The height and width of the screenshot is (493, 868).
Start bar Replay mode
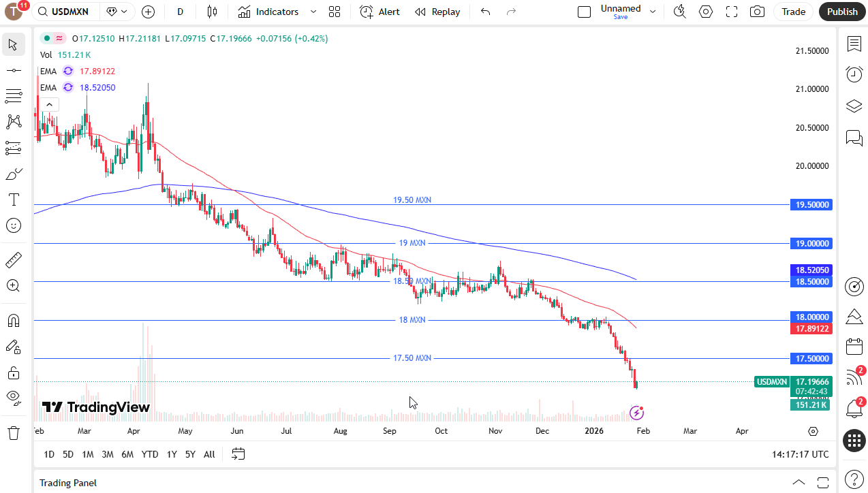tap(437, 12)
